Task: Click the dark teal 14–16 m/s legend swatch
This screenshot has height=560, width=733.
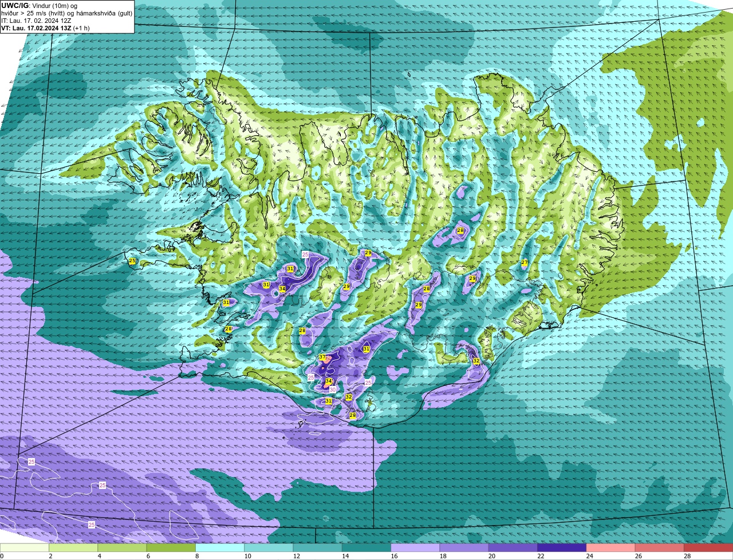Action: [x=366, y=547]
